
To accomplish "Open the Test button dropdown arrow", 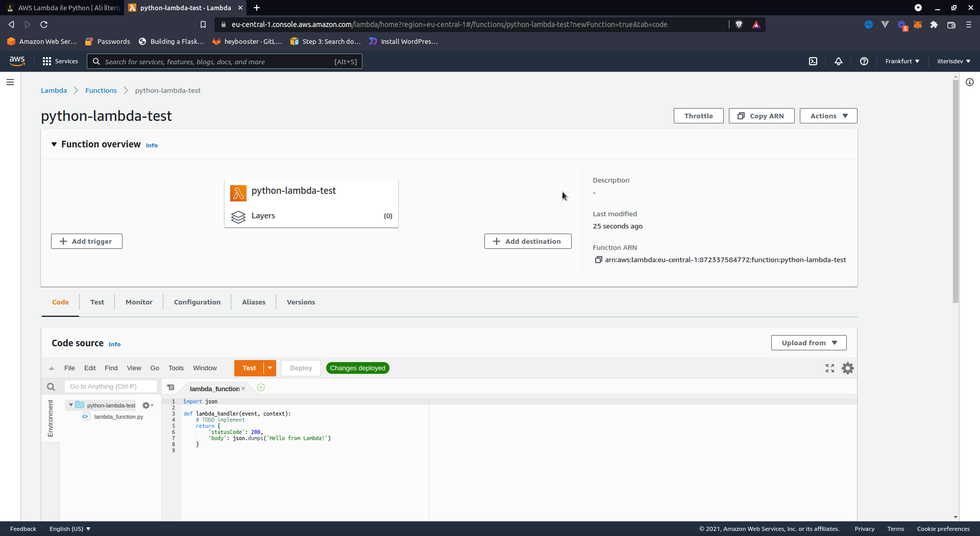I will click(270, 368).
